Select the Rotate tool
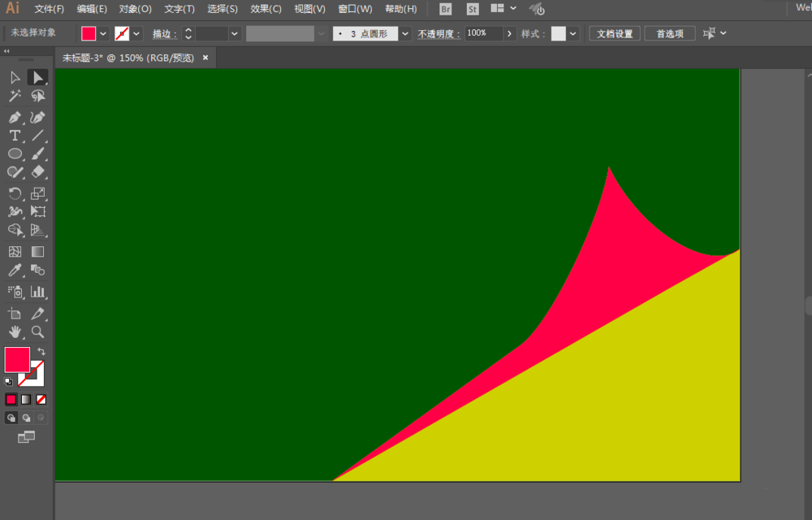The height and width of the screenshot is (520, 812). [x=15, y=193]
